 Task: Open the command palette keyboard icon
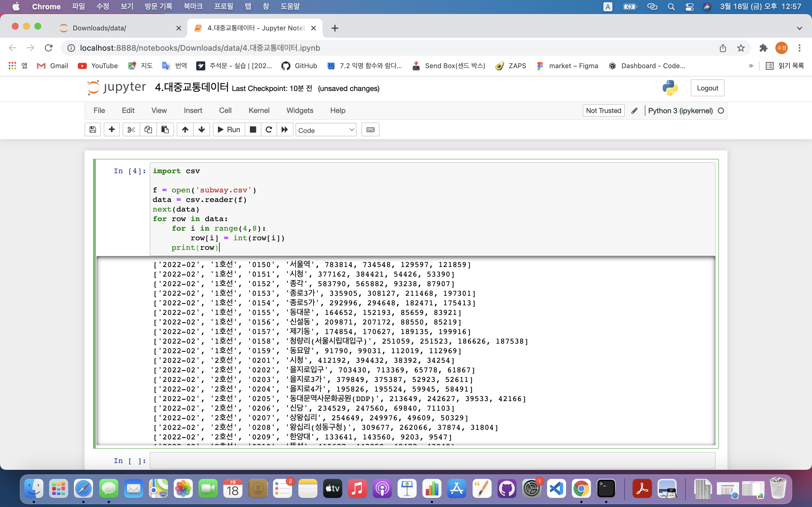pyautogui.click(x=370, y=130)
